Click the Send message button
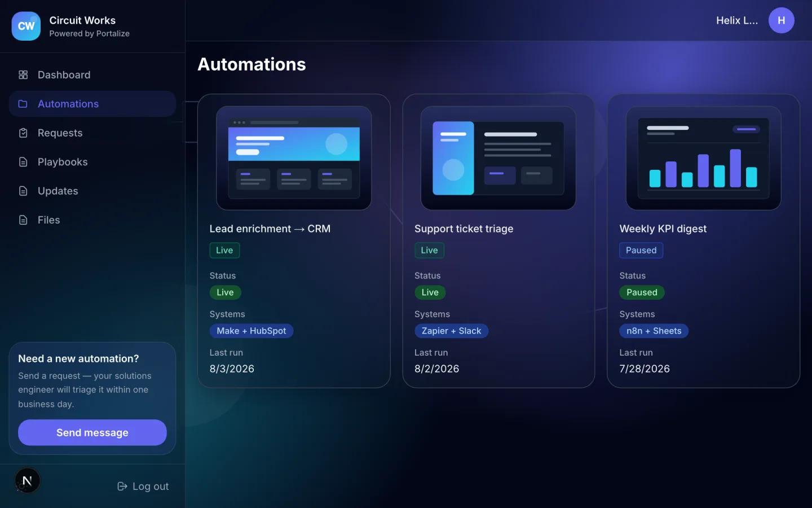This screenshot has width=812, height=508. pos(92,432)
